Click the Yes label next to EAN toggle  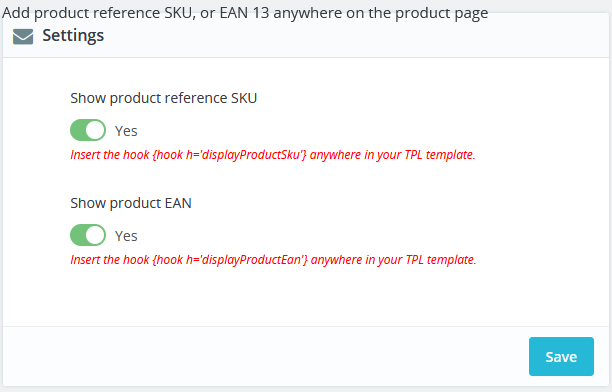(x=126, y=236)
